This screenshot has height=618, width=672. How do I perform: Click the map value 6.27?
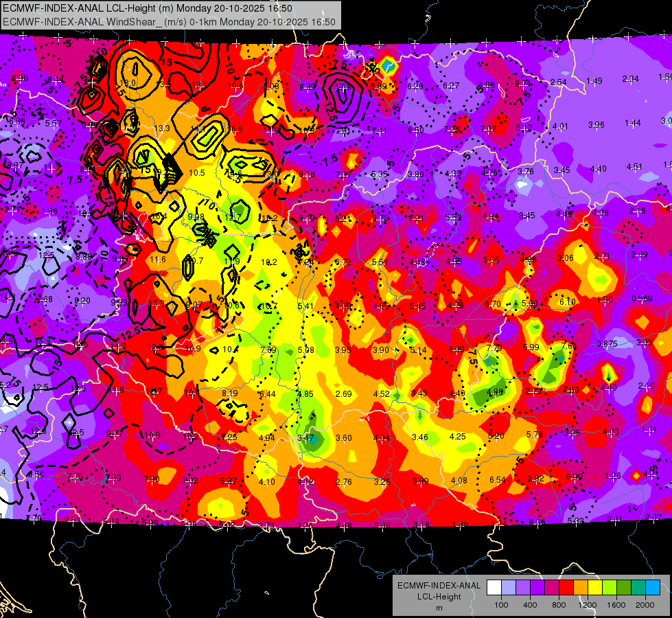click(451, 86)
